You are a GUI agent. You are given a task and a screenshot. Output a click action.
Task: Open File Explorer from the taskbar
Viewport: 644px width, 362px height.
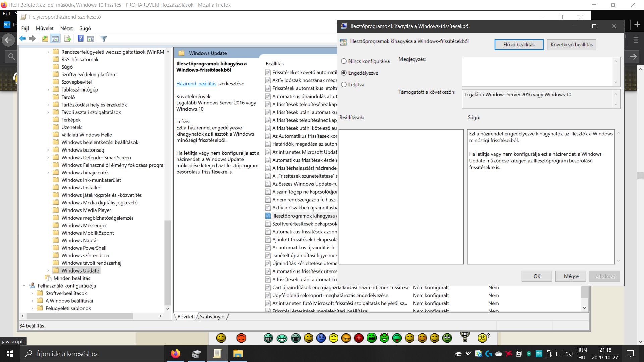click(x=238, y=354)
